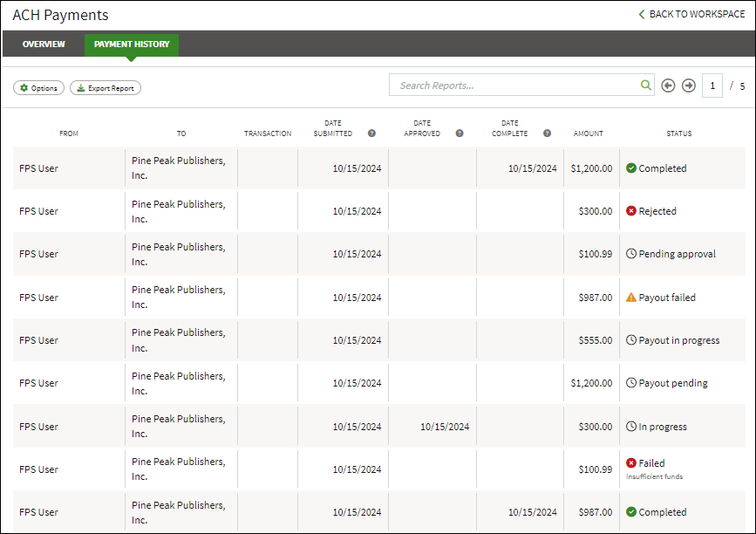Click the Date Submitted column header
Image resolution: width=756 pixels, height=534 pixels.
[333, 128]
